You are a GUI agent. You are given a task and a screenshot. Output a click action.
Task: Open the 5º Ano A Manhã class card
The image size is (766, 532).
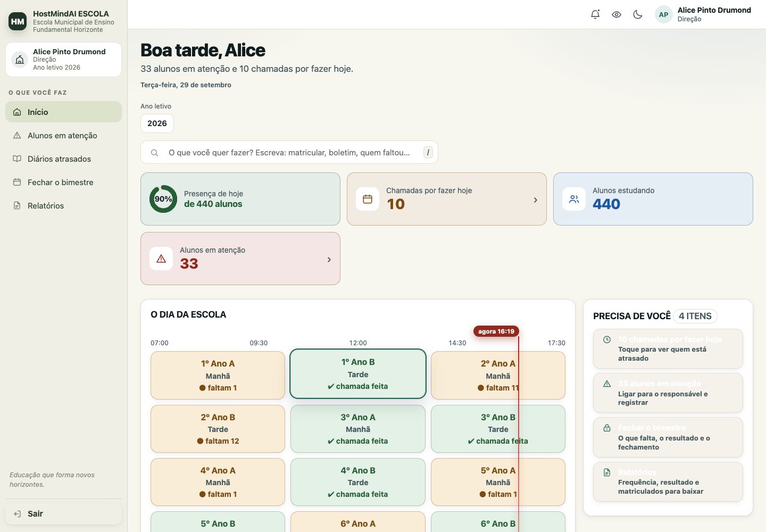(498, 482)
